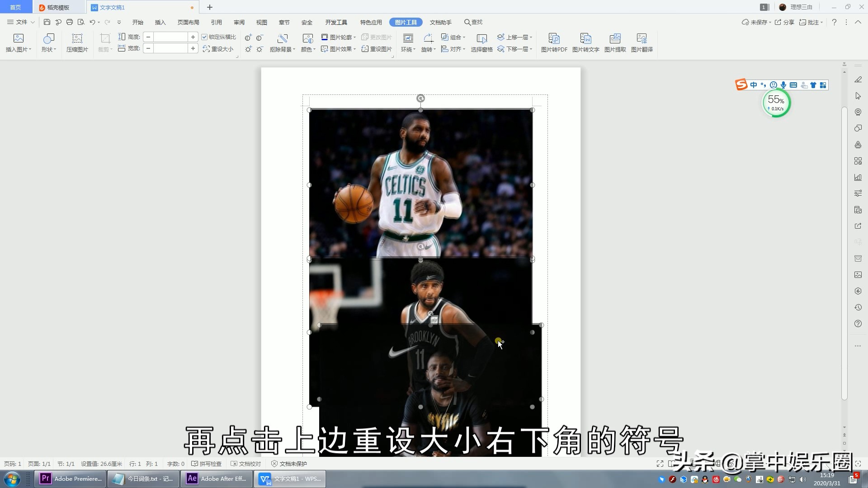This screenshot has width=868, height=488.
Task: Open the Insert (插入) ribbon tab
Action: click(160, 22)
